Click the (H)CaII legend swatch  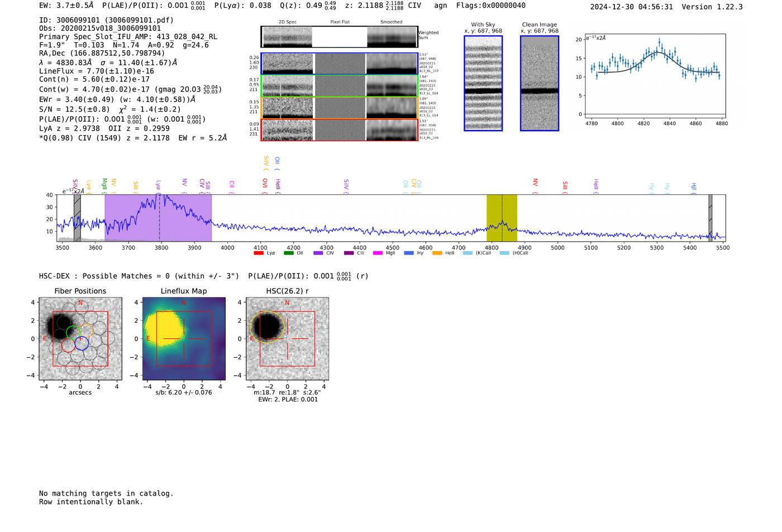[504, 253]
